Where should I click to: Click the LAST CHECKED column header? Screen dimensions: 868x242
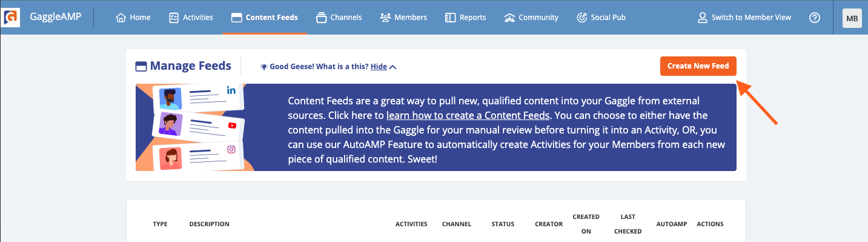click(628, 224)
